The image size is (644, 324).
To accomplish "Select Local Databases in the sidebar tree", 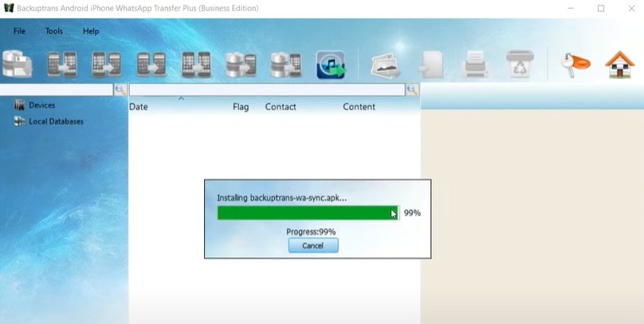I will tap(56, 121).
